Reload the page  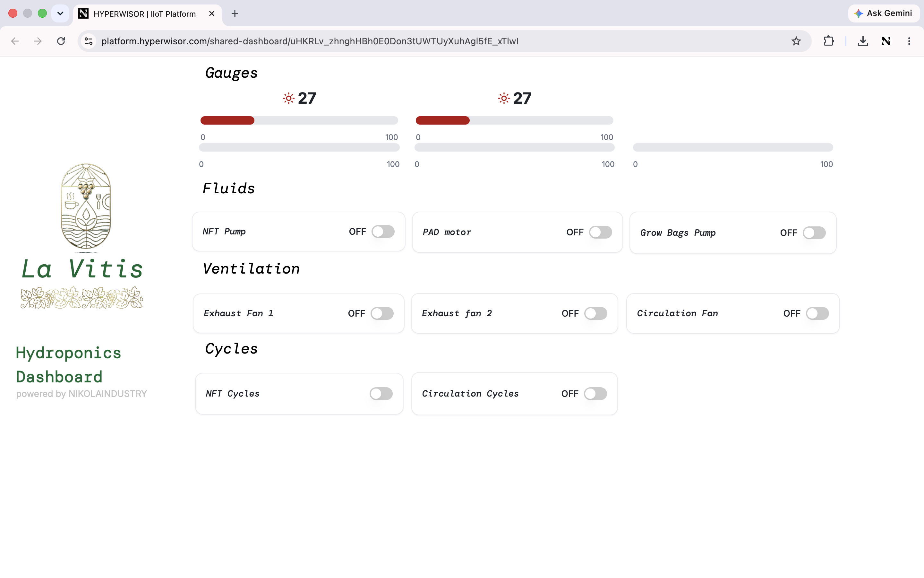[x=61, y=41]
